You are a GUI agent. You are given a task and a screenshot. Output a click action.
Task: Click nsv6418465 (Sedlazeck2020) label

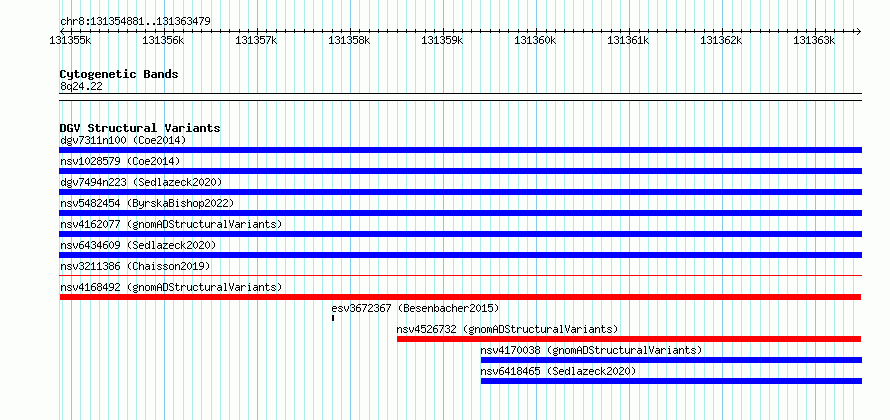[x=558, y=371]
